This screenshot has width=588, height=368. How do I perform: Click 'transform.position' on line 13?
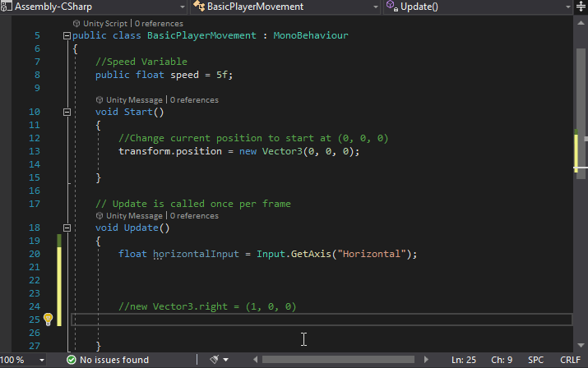pyautogui.click(x=170, y=151)
